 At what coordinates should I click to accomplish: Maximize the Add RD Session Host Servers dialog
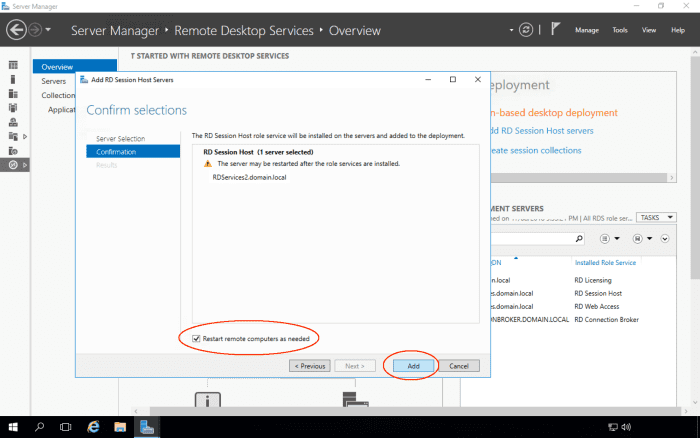[x=453, y=79]
